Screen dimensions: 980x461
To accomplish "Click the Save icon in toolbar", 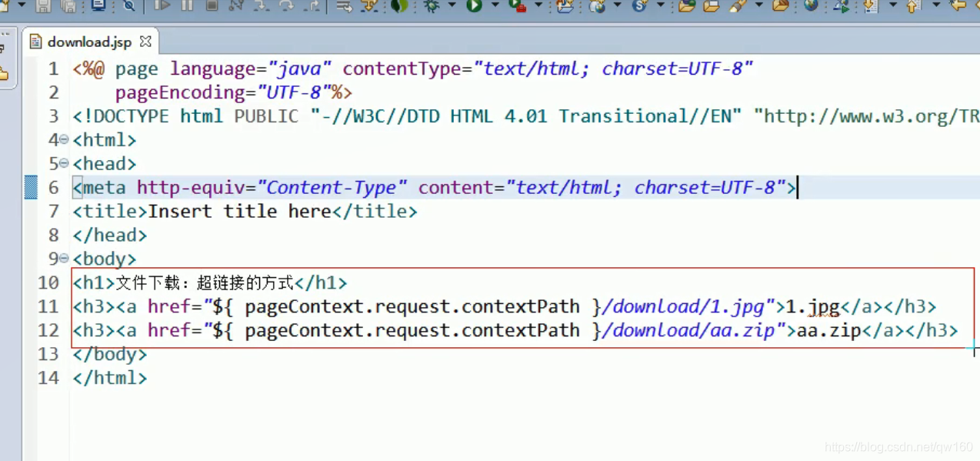I will [43, 5].
